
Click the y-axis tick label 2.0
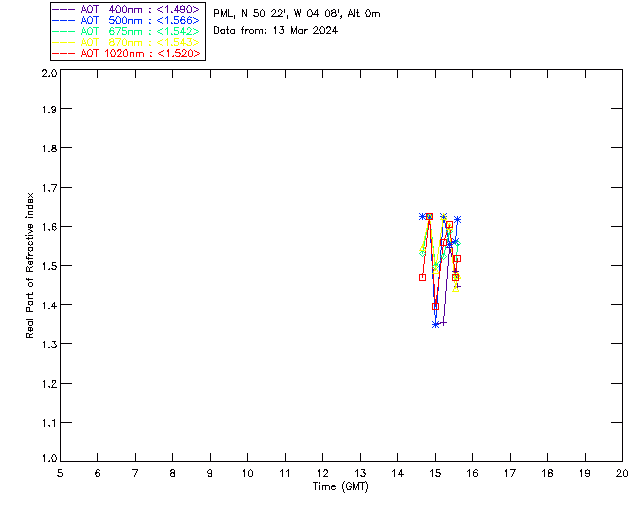[49, 73]
